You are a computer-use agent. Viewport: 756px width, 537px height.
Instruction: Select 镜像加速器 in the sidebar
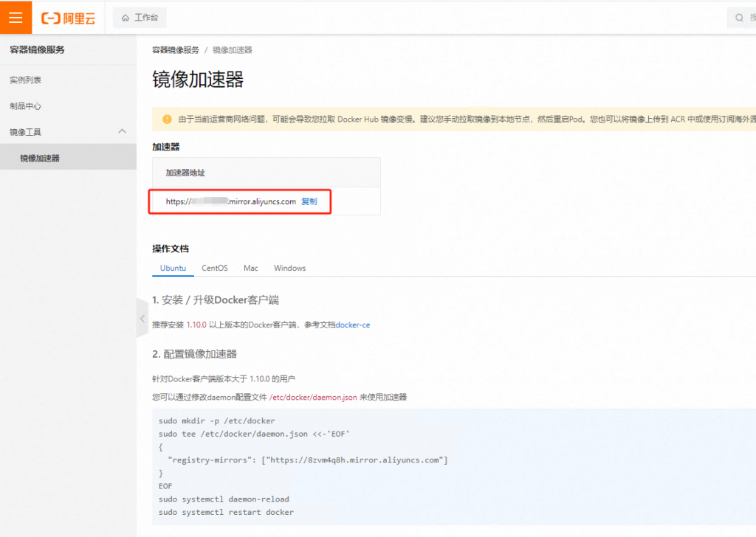click(40, 158)
